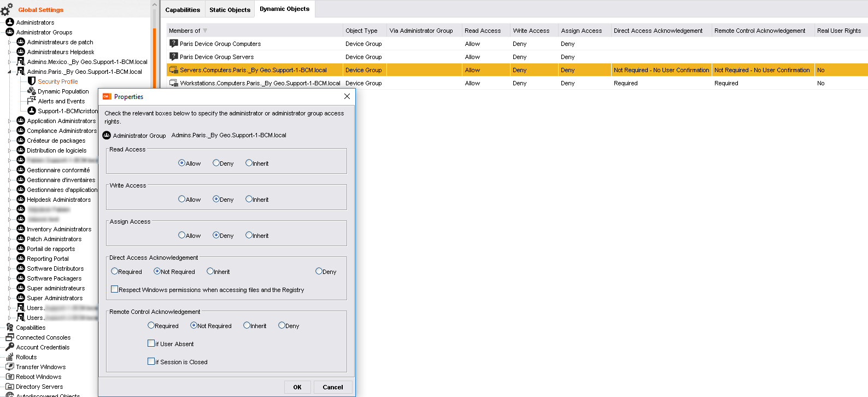Click the Rollouts icon
This screenshot has width=868, height=397.
(x=10, y=357)
